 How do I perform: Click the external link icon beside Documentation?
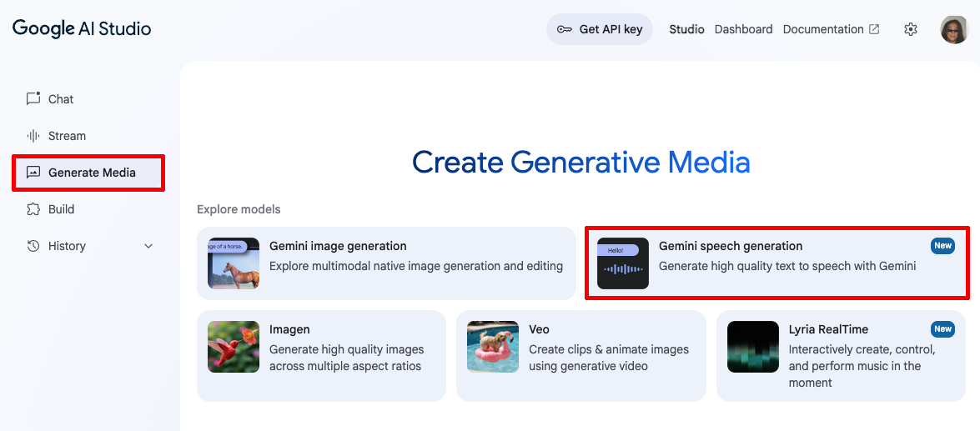coord(874,29)
